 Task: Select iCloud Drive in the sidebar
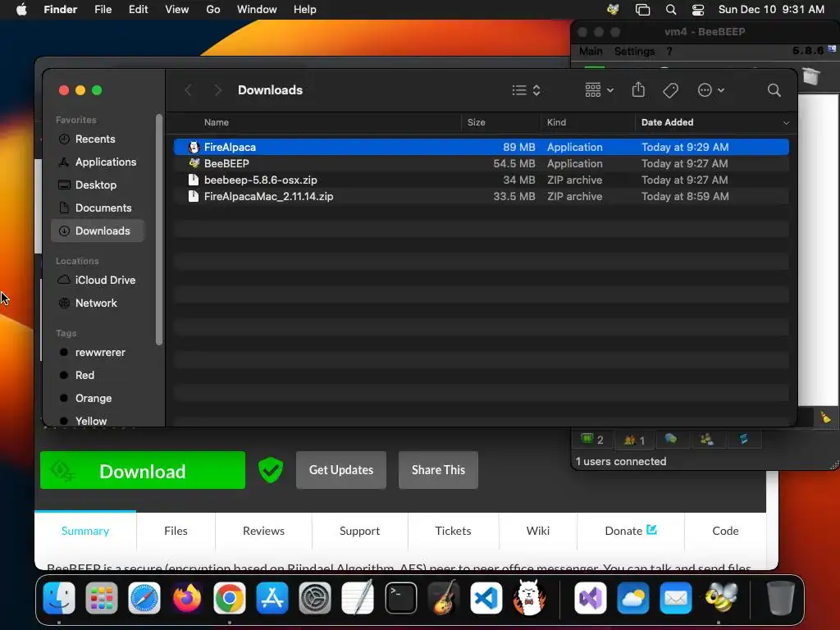coord(98,281)
